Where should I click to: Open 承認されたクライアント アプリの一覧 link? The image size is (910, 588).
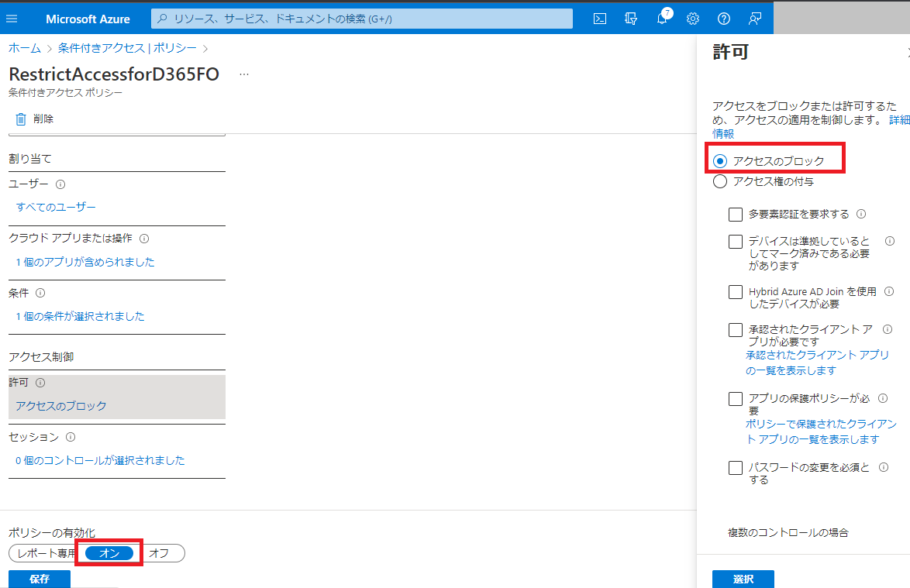tap(817, 363)
